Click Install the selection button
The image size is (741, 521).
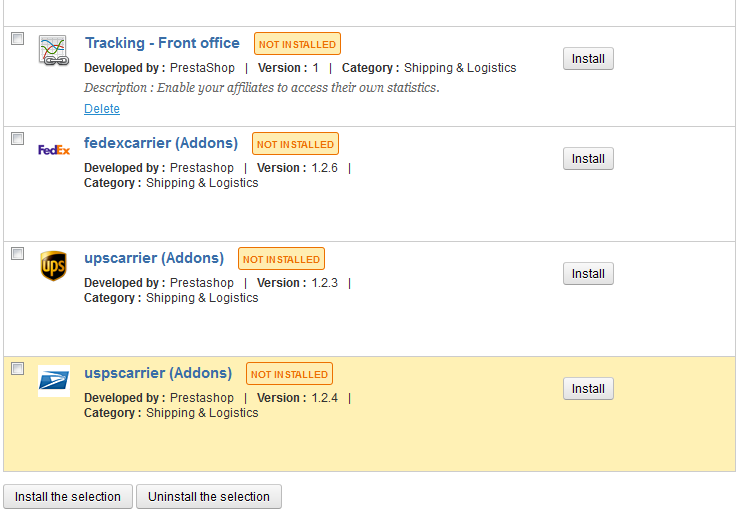pyautogui.click(x=68, y=497)
